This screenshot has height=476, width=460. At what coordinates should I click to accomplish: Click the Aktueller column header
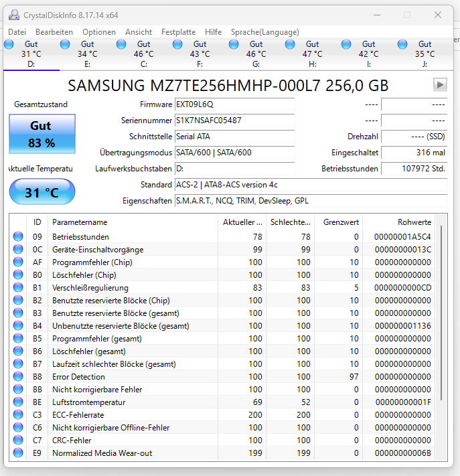pos(242,222)
